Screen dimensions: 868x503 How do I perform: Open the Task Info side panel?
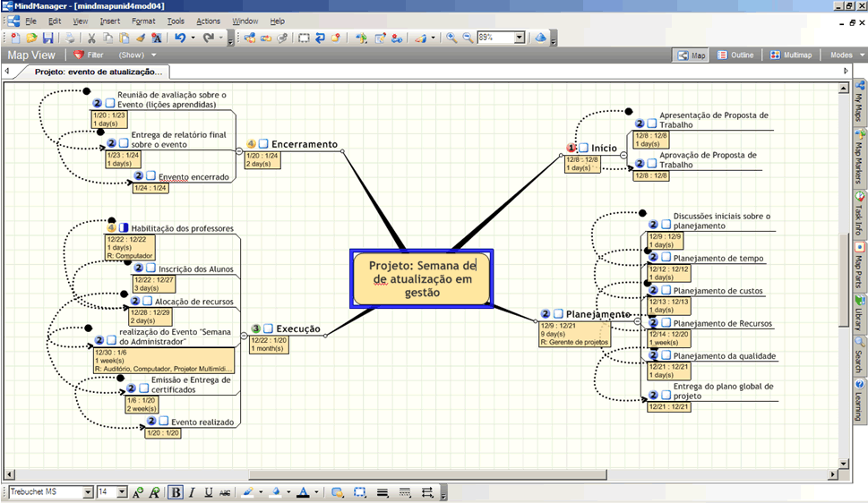pos(860,212)
